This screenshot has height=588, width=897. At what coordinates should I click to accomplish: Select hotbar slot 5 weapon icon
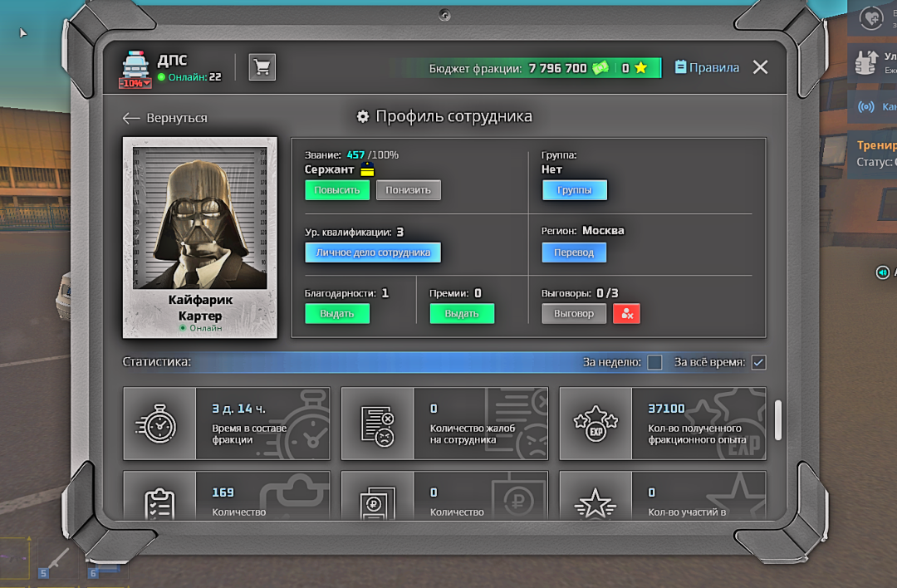[x=57, y=559]
